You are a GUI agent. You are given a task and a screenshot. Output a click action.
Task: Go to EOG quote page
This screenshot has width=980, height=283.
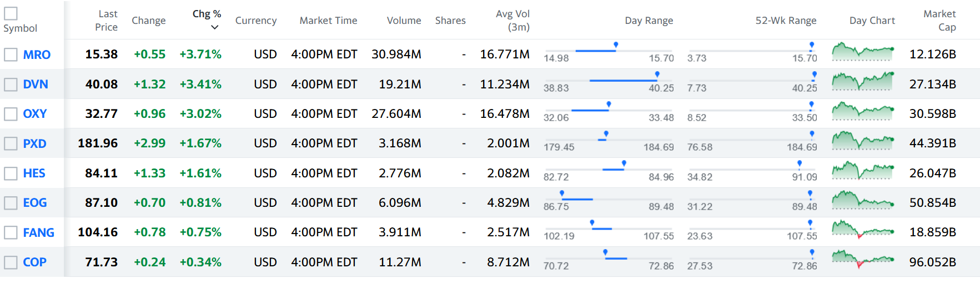click(34, 203)
